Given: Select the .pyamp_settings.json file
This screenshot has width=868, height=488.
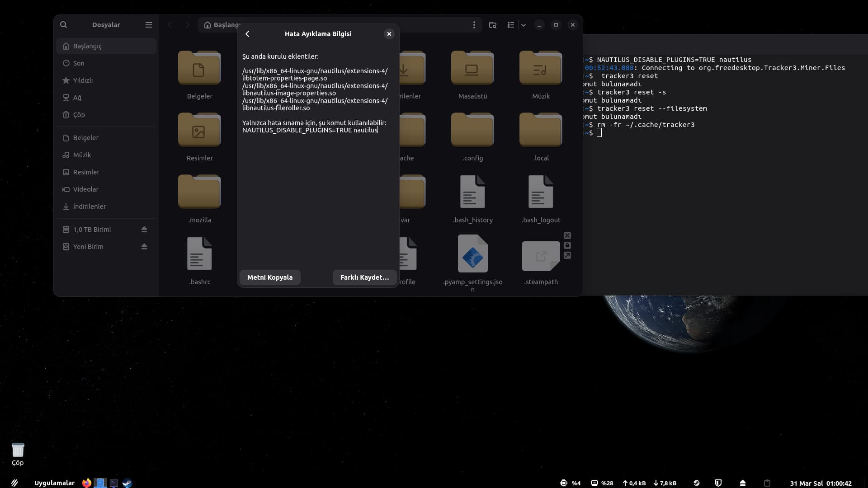Looking at the screenshot, I should click(x=472, y=254).
